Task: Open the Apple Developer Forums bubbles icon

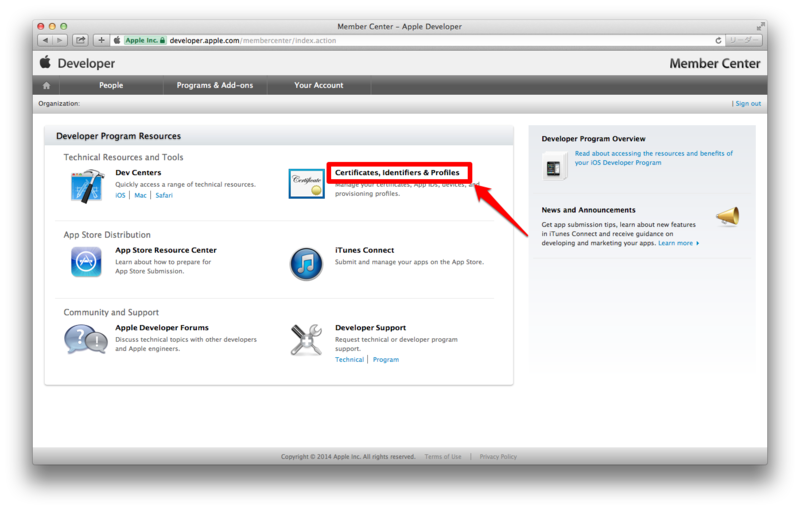Action: 86,340
